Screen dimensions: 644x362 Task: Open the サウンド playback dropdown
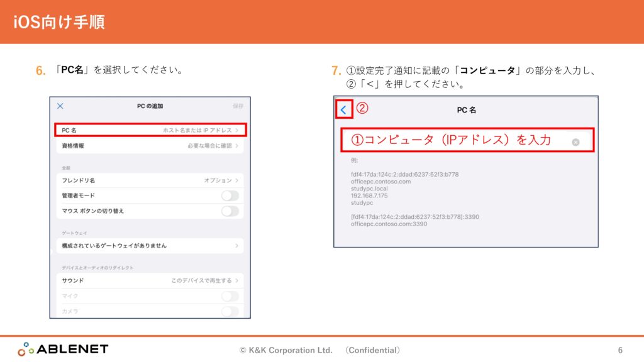point(237,280)
